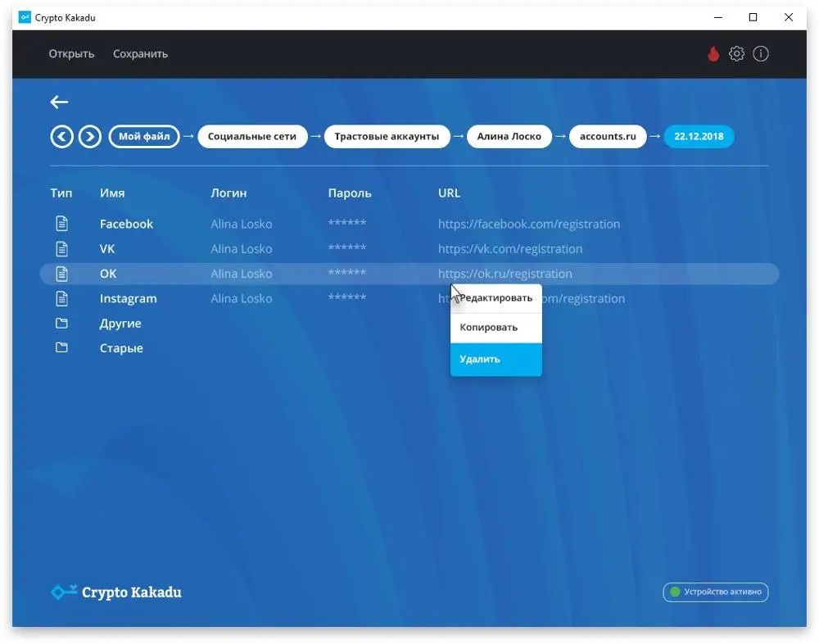
Task: Click the Crypto Kakadu key logo at bottom
Action: (116, 592)
